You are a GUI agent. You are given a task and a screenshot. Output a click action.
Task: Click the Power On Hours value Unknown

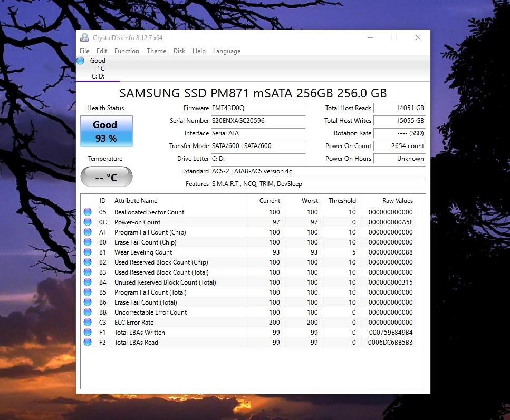399,159
